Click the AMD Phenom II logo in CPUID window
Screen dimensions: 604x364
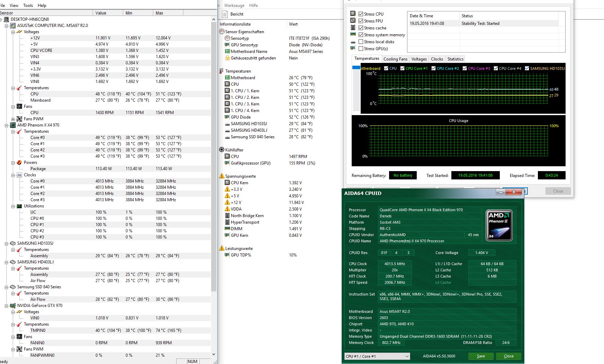[499, 225]
